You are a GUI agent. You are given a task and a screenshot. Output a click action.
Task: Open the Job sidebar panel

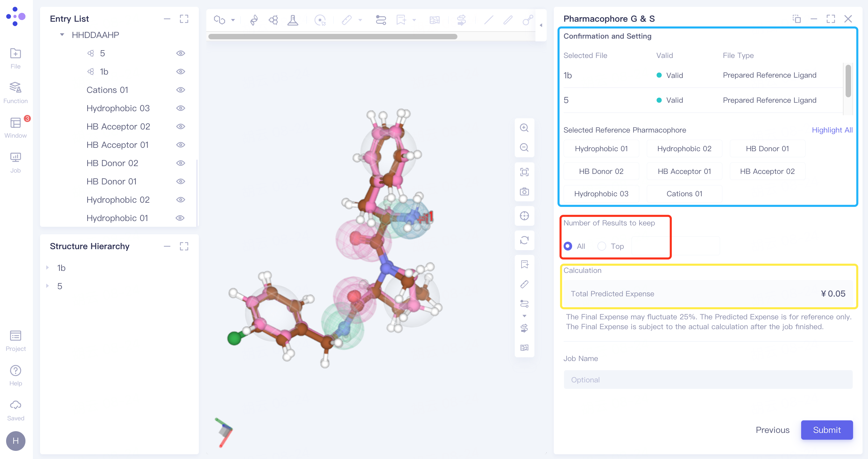pyautogui.click(x=15, y=162)
